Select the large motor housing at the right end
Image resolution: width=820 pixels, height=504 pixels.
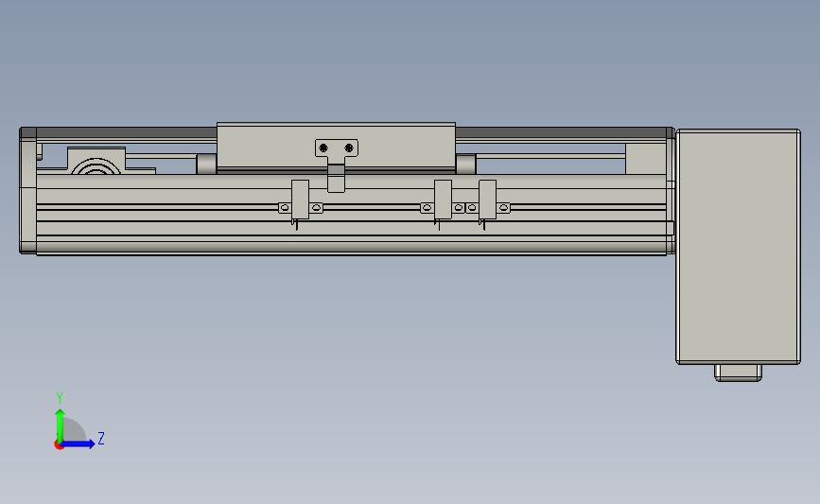tap(738, 247)
